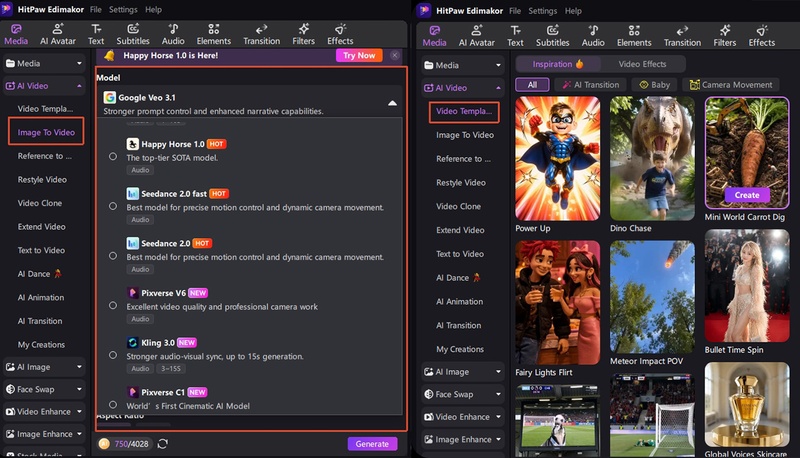Click the HitPaw Edimakor logo in left window
The width and height of the screenshot is (800, 458).
coord(7,9)
